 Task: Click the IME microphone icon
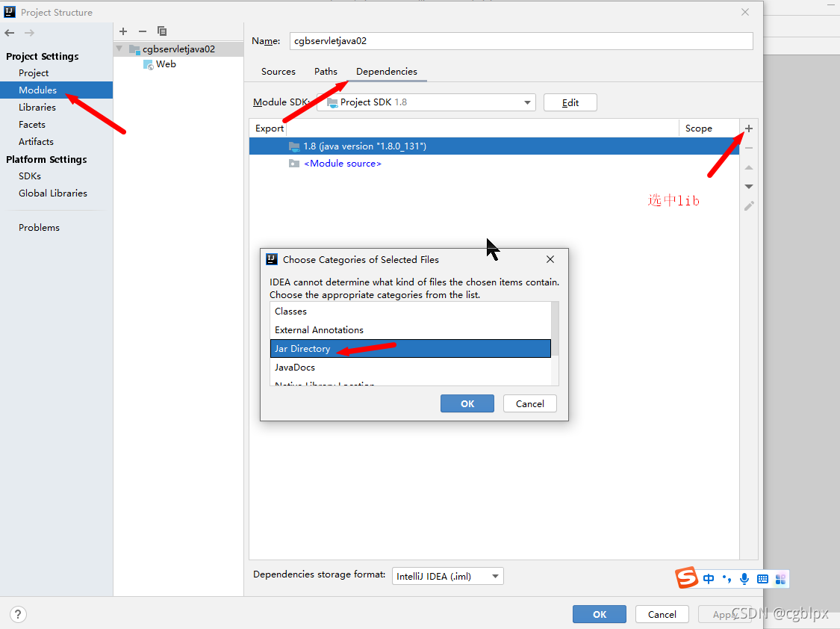pos(744,579)
